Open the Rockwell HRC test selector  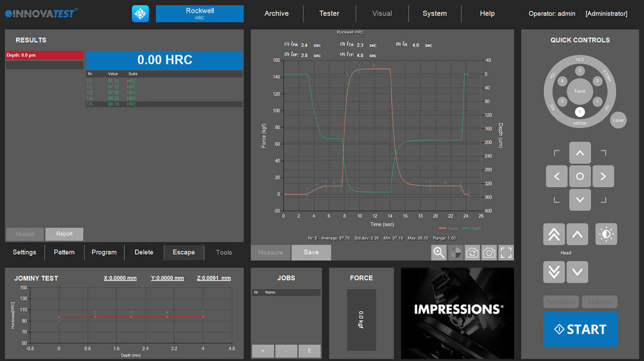[x=199, y=14]
